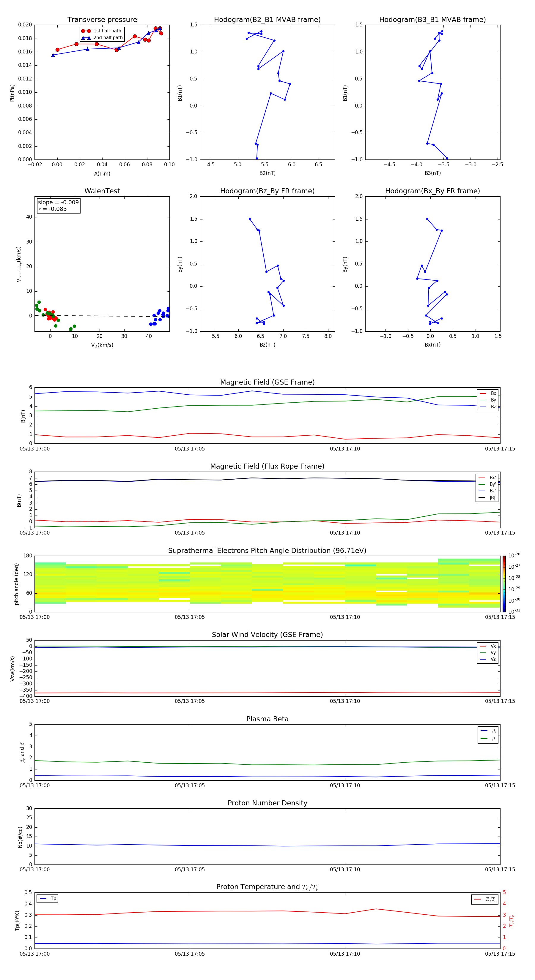Click the 'Pt(nPa)' y-axis label
The width and height of the screenshot is (535, 980).
click(12, 92)
